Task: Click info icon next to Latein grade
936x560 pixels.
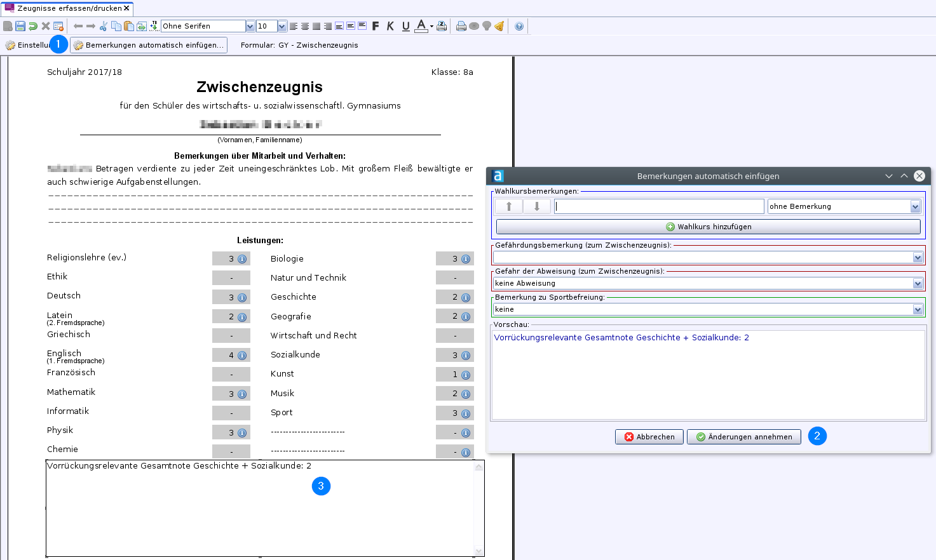Action: coord(242,317)
